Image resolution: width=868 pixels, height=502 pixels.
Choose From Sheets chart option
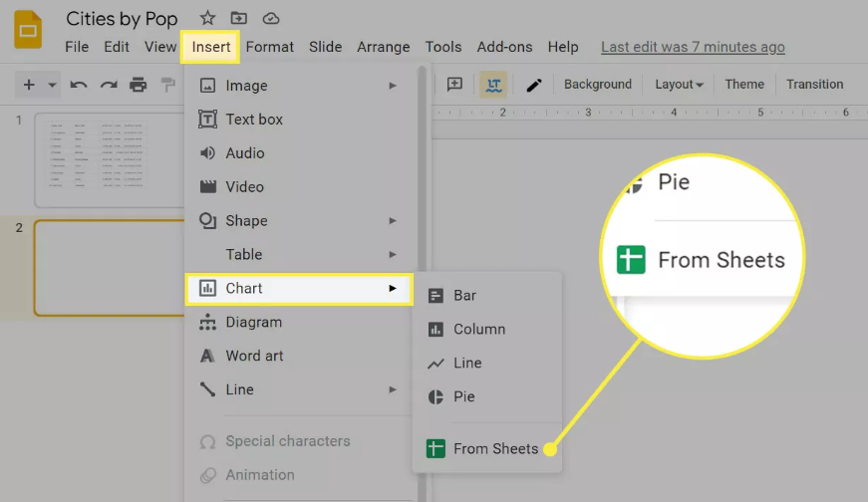point(487,448)
